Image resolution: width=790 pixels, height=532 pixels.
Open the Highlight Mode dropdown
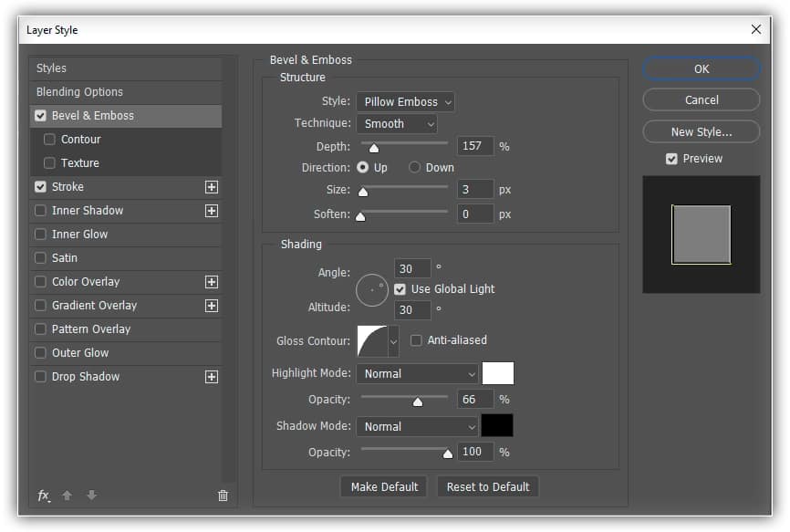click(x=417, y=373)
